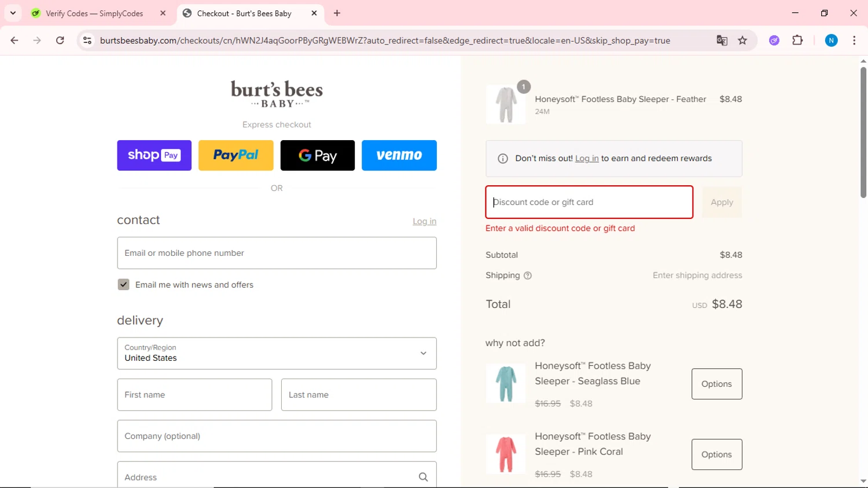This screenshot has width=868, height=488.
Task: Click the Apply discount button
Action: pos(722,202)
